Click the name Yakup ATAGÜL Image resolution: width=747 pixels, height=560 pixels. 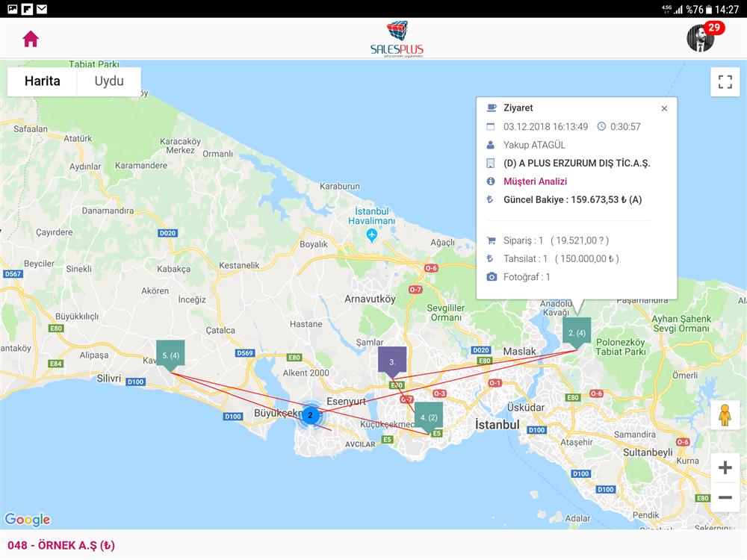535,146
